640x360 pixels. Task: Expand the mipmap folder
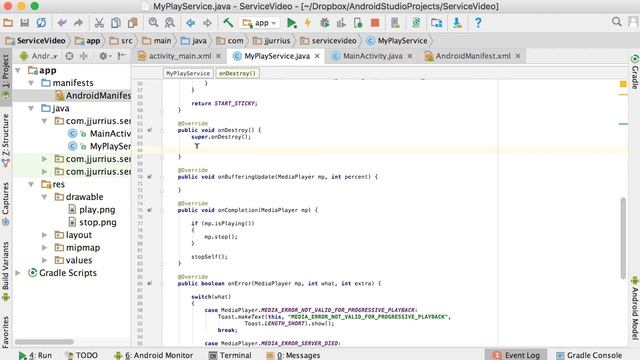(x=44, y=248)
